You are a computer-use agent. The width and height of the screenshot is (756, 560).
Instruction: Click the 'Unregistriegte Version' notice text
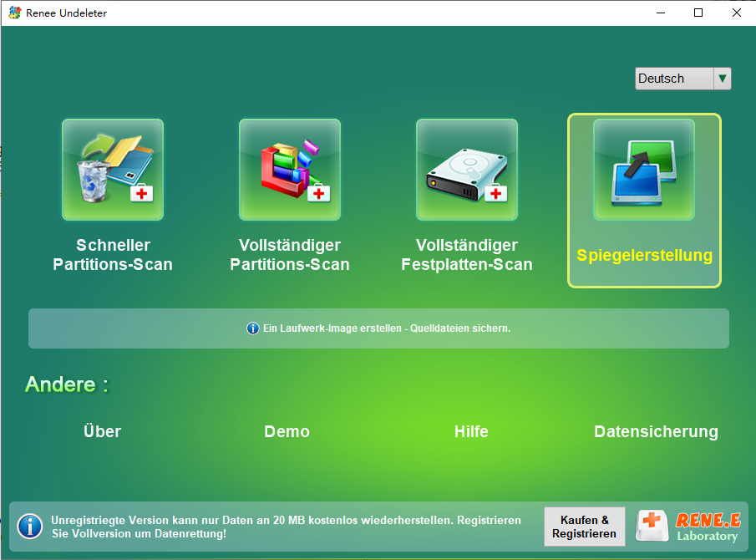286,527
